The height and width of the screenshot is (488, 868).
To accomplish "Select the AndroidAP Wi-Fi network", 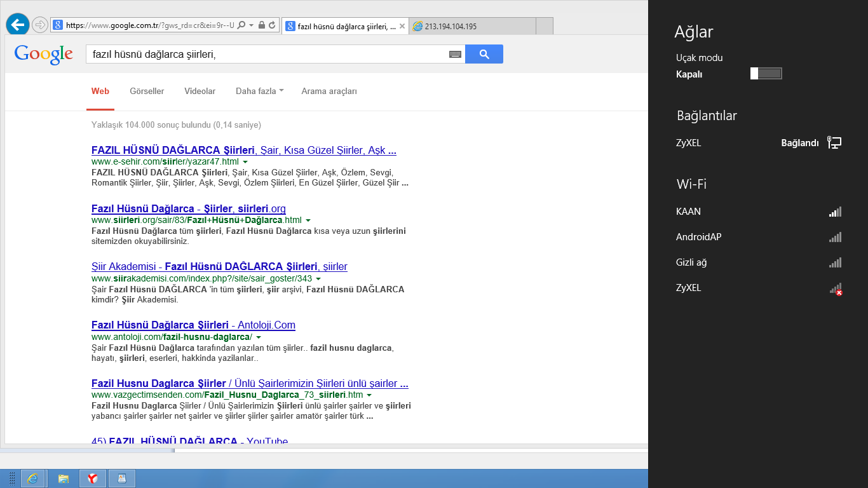I will pyautogui.click(x=758, y=237).
